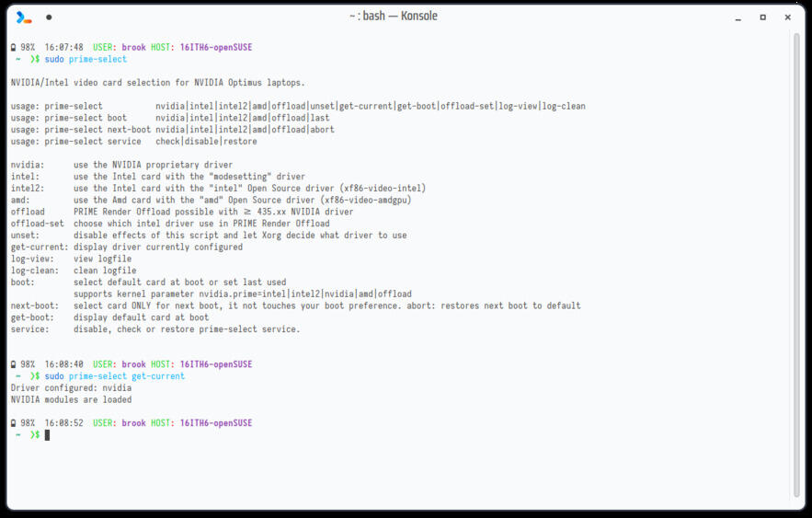Minimize the Konsole window

(x=738, y=17)
